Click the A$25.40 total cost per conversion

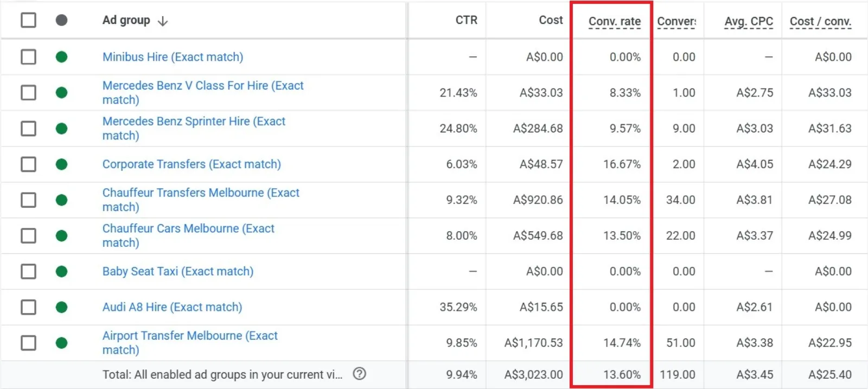pyautogui.click(x=830, y=374)
